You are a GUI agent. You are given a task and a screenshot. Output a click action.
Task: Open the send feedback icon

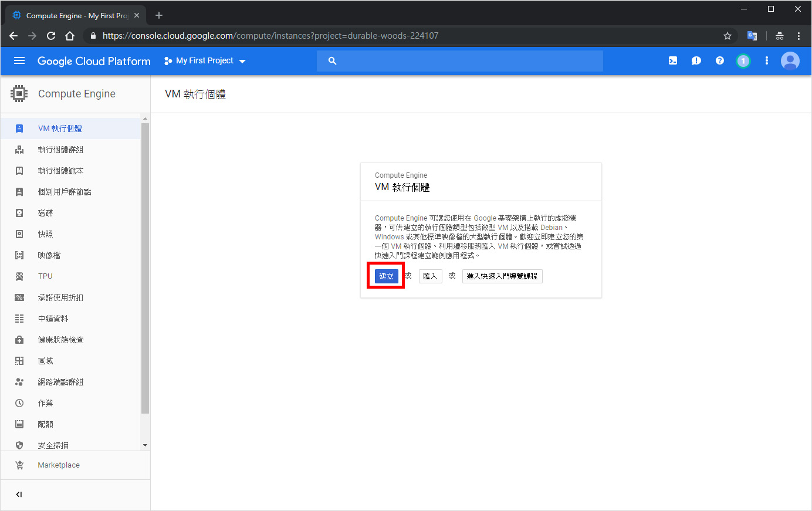pyautogui.click(x=696, y=60)
